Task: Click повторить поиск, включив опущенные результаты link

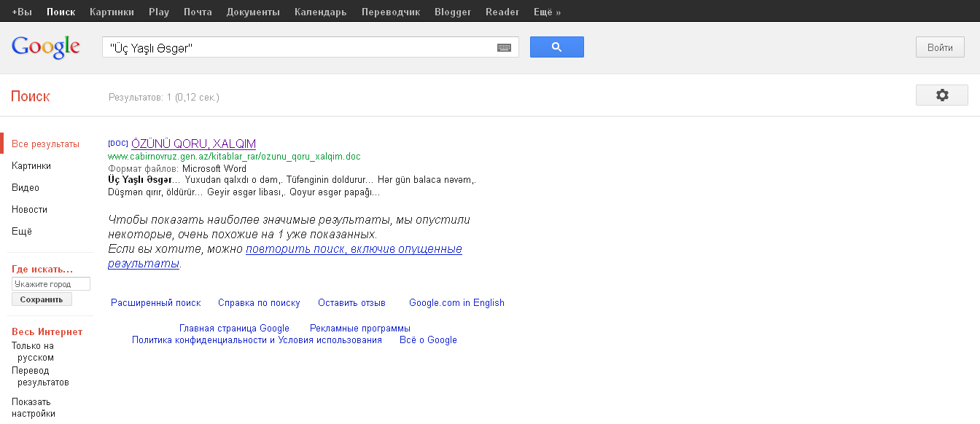Action: click(x=285, y=256)
